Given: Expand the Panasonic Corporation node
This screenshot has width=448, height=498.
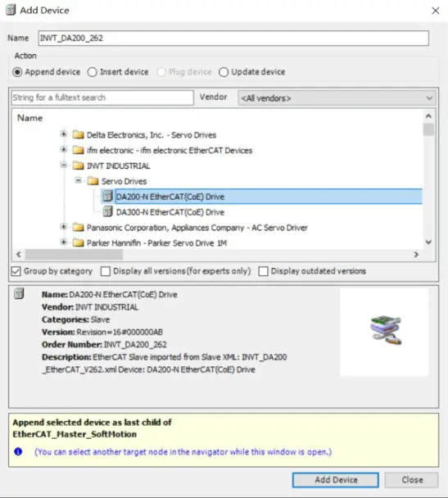Looking at the screenshot, I should [x=64, y=226].
